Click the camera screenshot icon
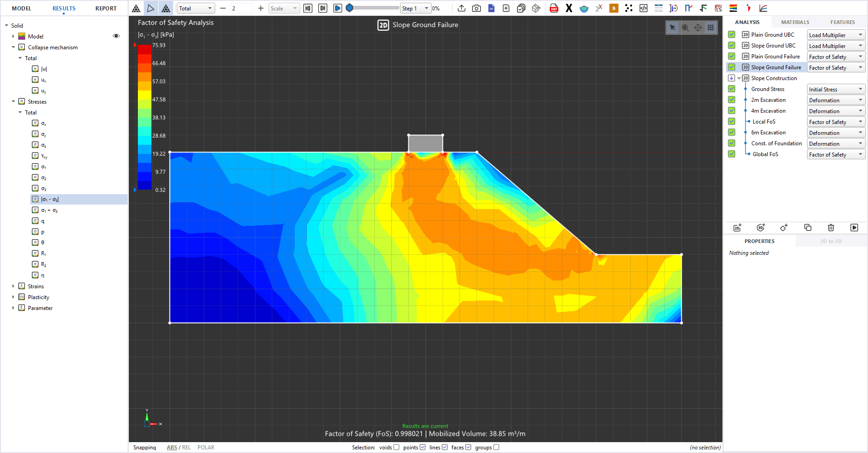 [x=476, y=8]
